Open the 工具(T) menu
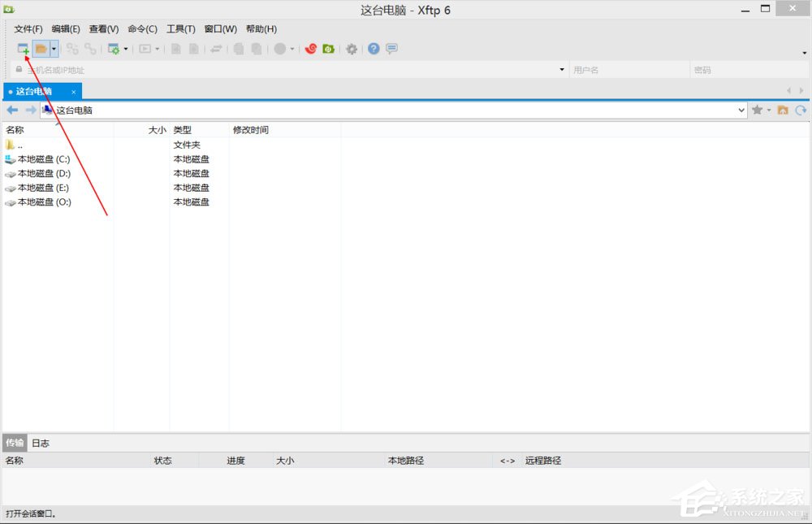 click(180, 28)
